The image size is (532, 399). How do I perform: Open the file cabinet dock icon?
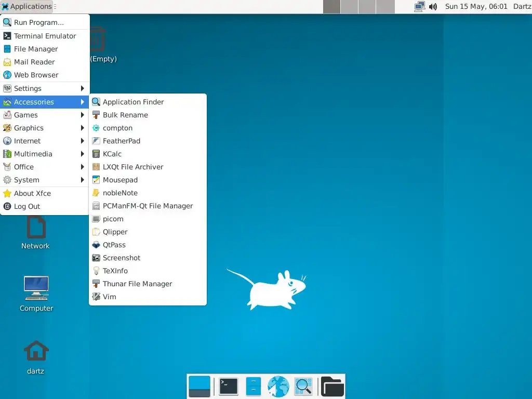pos(254,387)
